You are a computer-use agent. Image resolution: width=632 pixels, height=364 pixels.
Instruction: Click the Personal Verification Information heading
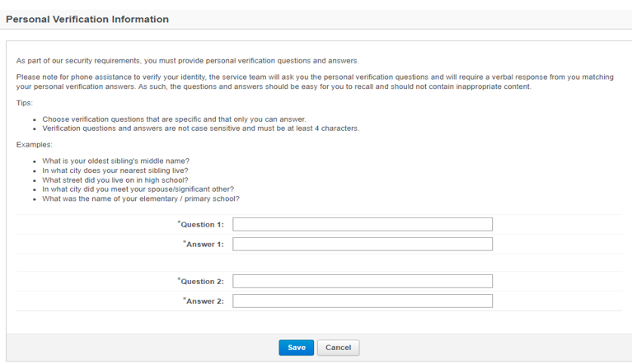pyautogui.click(x=87, y=19)
